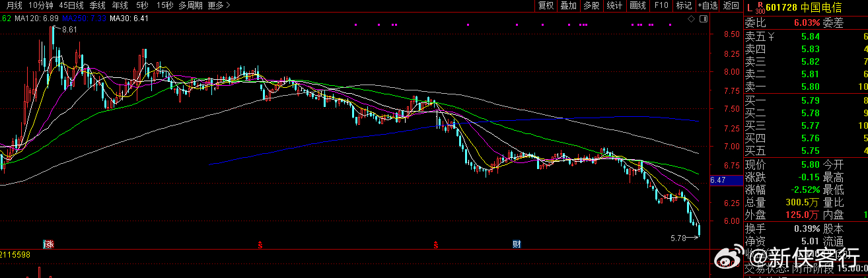Click the 返回 back button
Viewport: 868px width, 278px height.
[731, 5]
